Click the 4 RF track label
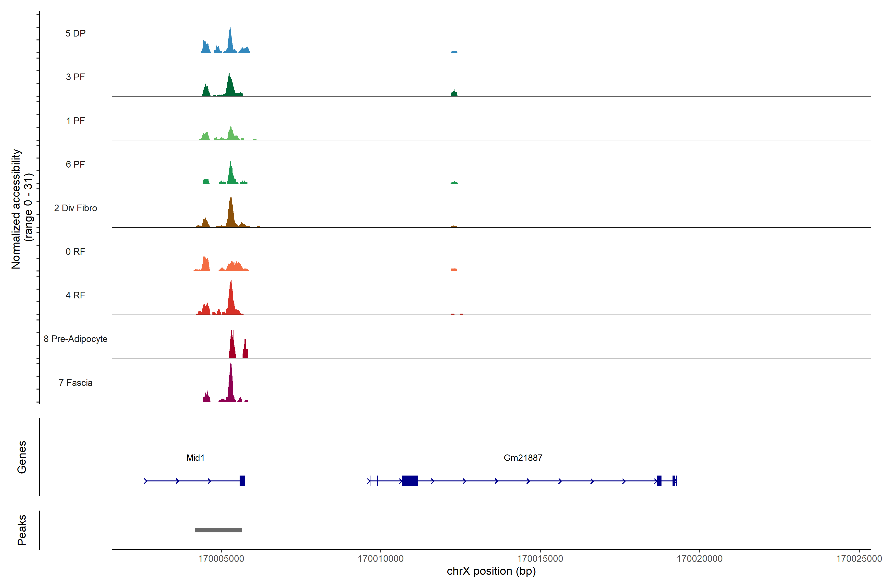 pyautogui.click(x=75, y=295)
